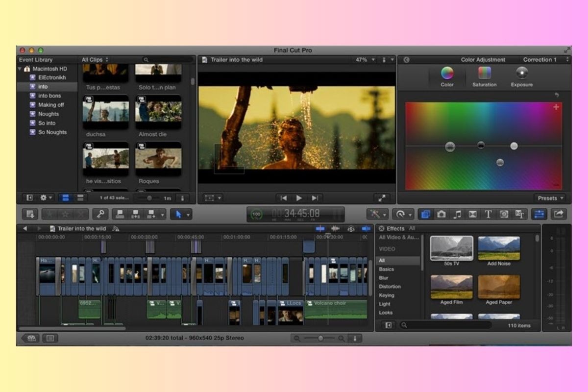Select the Blur effects category
This screenshot has height=392, width=588.
point(384,278)
